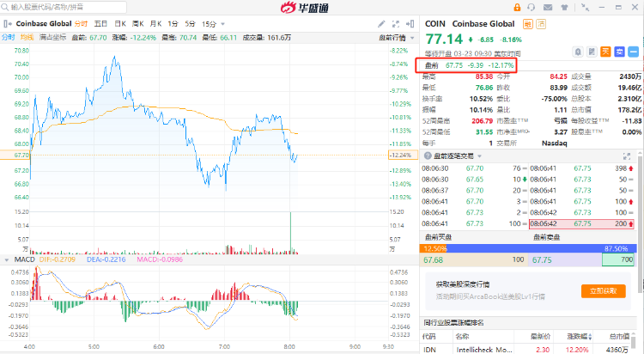Sort by 涨跌幅 column header
Screen dimensions: 644x354
coord(580,336)
